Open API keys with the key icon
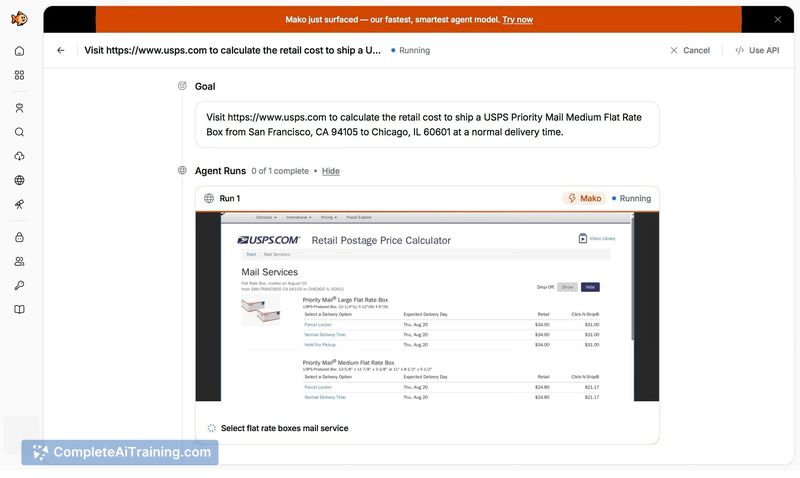800x478 pixels. coord(19,285)
